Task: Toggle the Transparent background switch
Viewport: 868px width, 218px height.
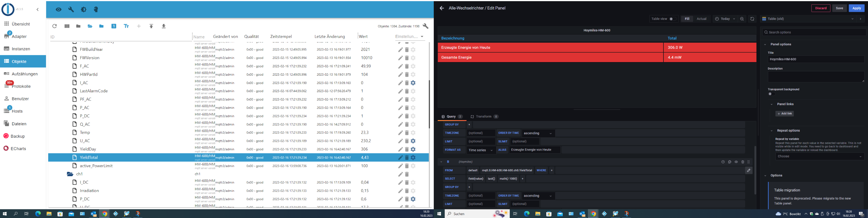Action: coord(771,94)
